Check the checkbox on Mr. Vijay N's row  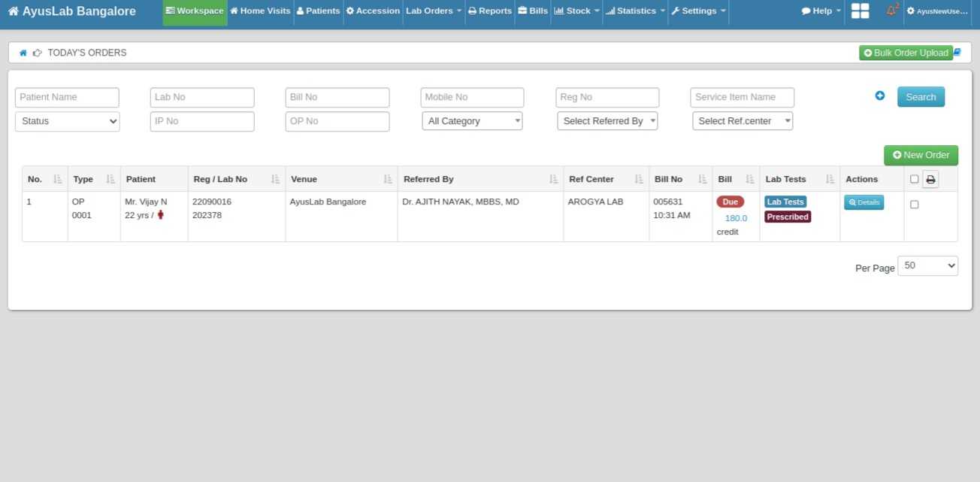(x=914, y=204)
